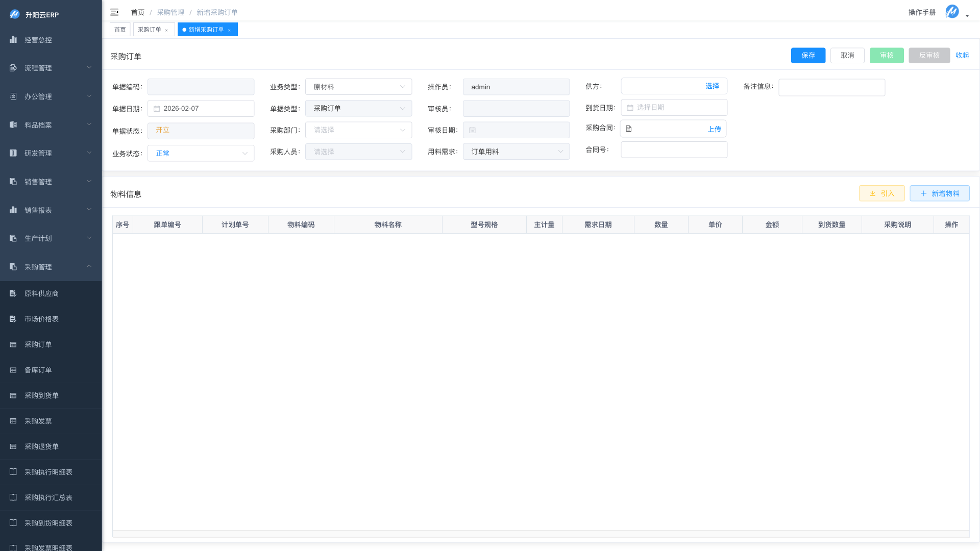Screen dimensions: 980x551
Task: Click the 采购到货单 table icon in sidebar
Action: [13, 395]
